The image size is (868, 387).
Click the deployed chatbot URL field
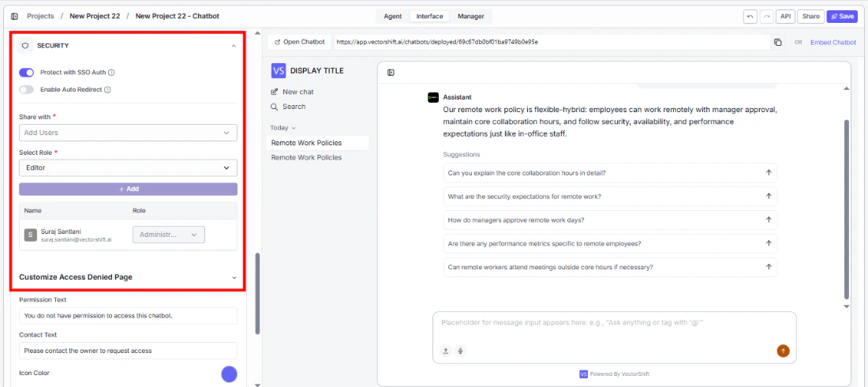[x=551, y=42]
